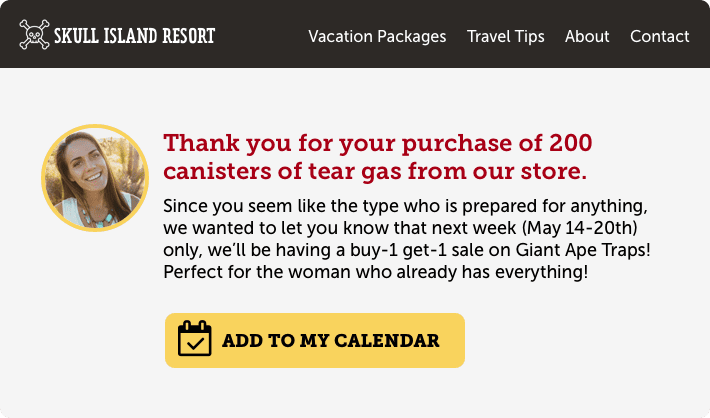Open the Vacation Packages menu item
This screenshot has height=418, width=710.
click(x=377, y=36)
